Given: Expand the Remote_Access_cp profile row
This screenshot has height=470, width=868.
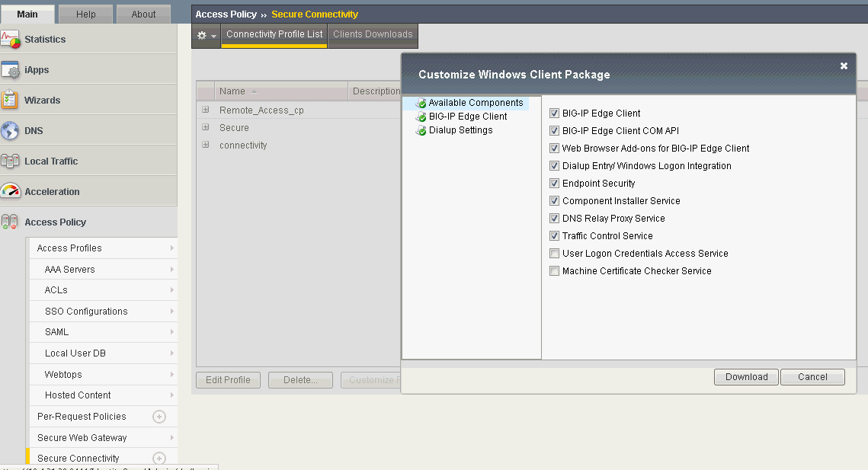Looking at the screenshot, I should [x=206, y=110].
